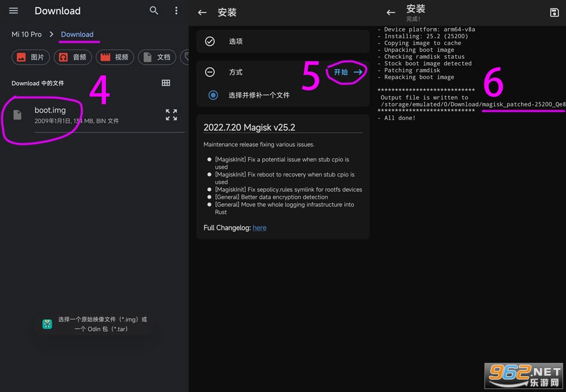Click the Output file path line
This screenshot has height=392, width=566.
click(473, 105)
